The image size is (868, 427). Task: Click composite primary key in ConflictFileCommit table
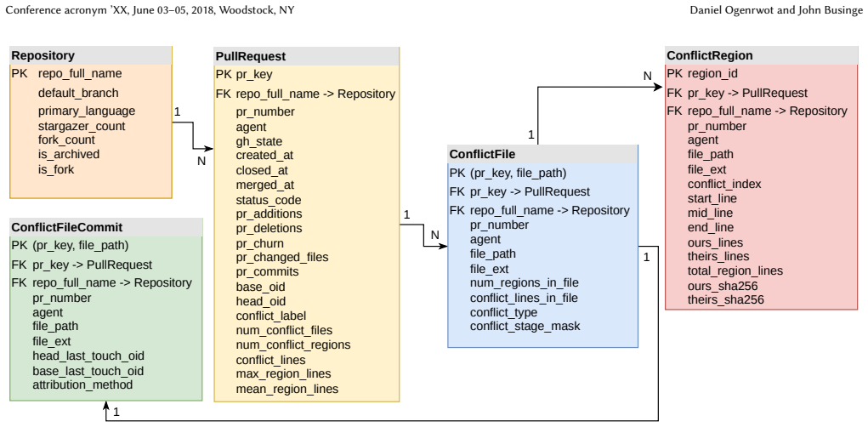[x=71, y=245]
